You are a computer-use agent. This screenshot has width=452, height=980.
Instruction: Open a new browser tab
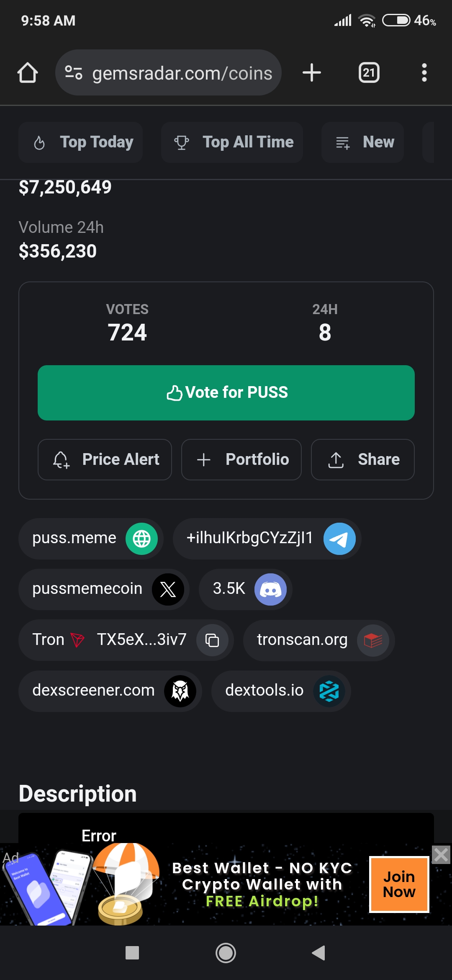pyautogui.click(x=312, y=73)
